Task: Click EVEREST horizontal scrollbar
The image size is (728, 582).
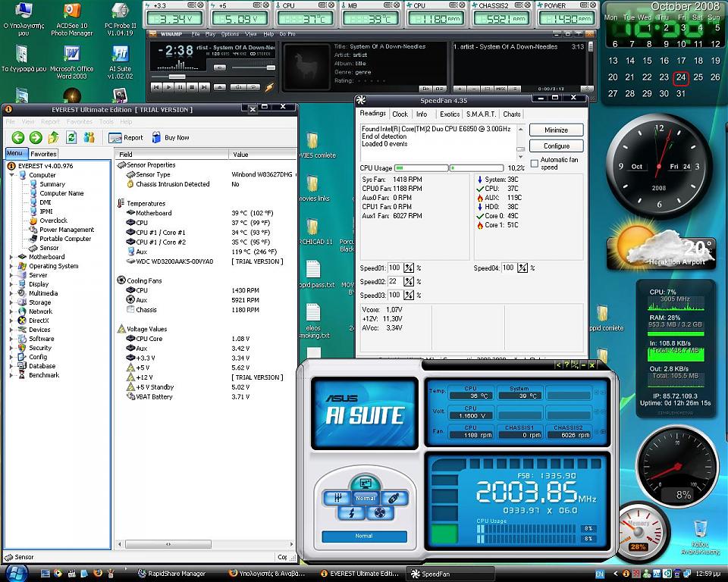Action: [x=206, y=544]
